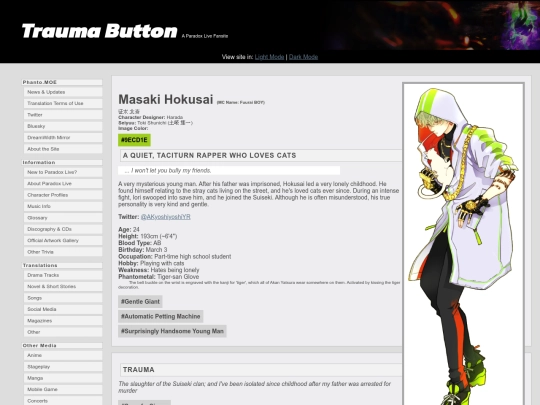540x405 pixels.
Task: Switch the site to Dark Mode
Action: click(x=303, y=57)
